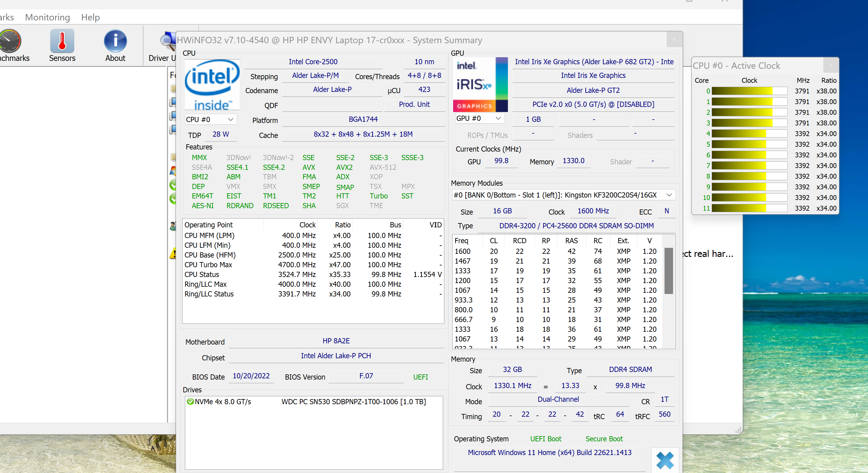
Task: Click the Intel Iris Xe graphics logo
Action: point(480,84)
